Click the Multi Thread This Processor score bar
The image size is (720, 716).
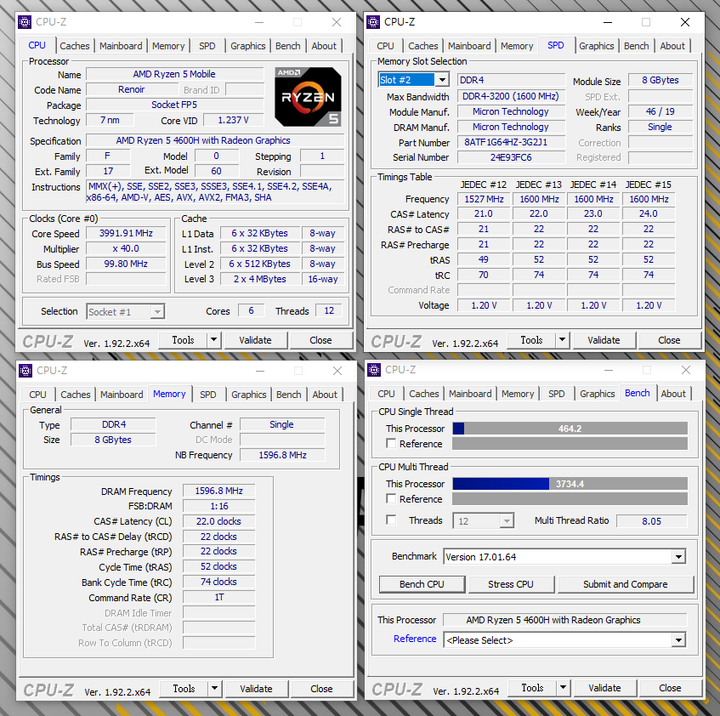570,484
